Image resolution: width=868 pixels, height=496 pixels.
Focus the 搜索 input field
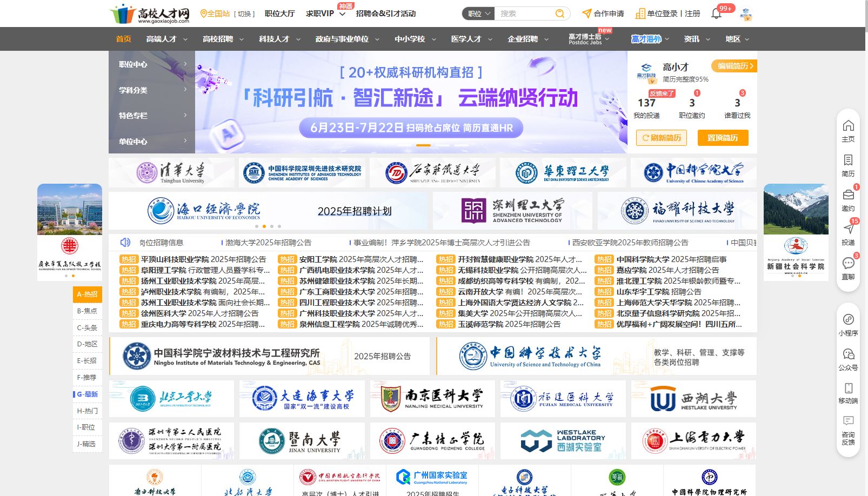(x=524, y=14)
